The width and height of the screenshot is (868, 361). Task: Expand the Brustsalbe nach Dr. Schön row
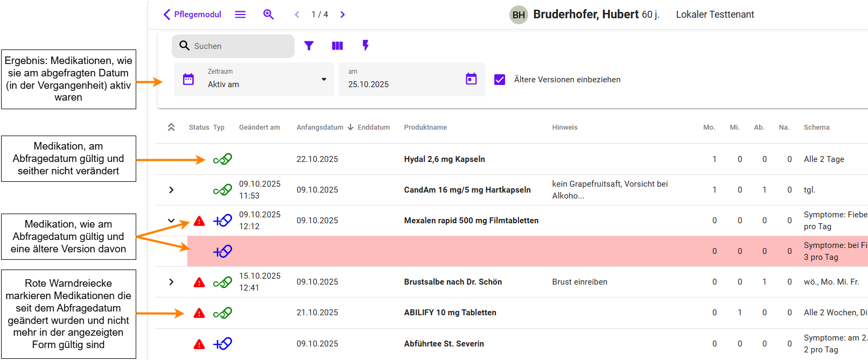[171, 282]
